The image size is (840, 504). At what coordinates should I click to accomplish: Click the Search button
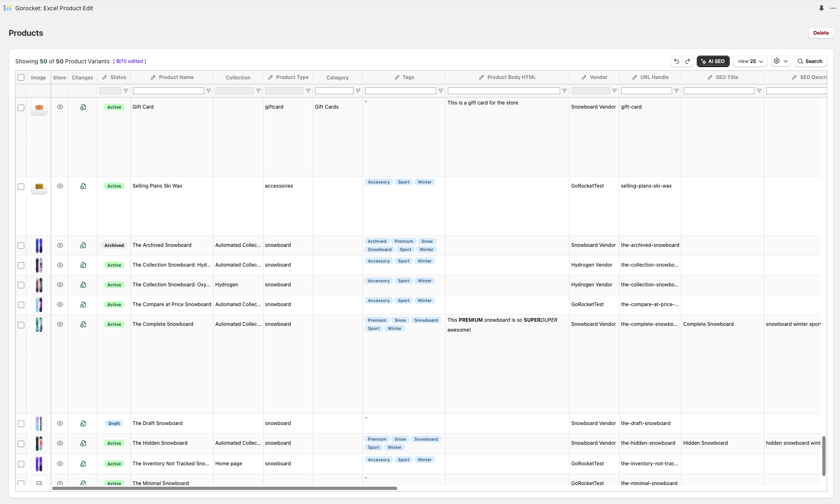(810, 61)
